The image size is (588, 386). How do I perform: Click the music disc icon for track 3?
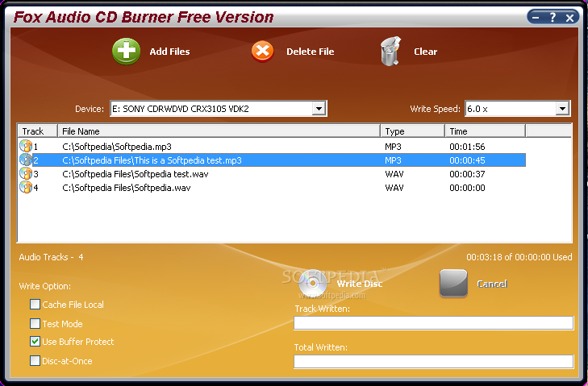[x=26, y=173]
